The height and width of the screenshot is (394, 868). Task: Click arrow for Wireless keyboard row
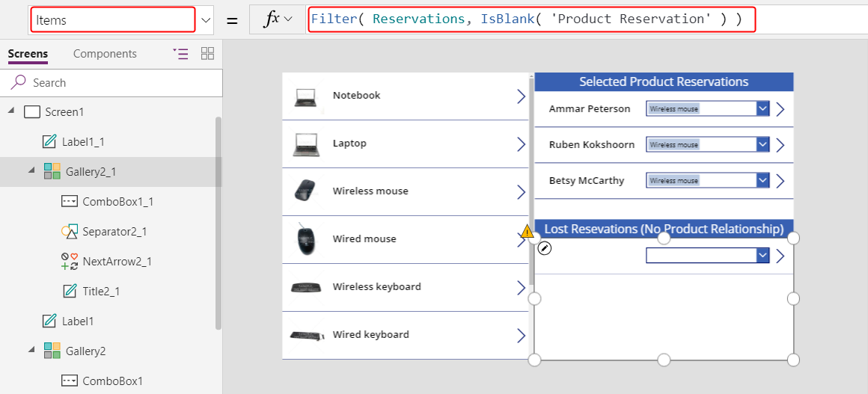pyautogui.click(x=521, y=288)
